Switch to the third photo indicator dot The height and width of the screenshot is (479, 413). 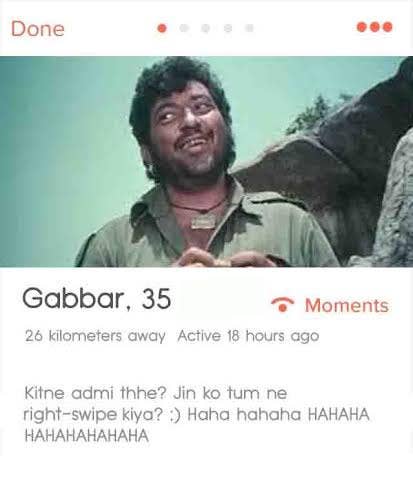point(206,28)
